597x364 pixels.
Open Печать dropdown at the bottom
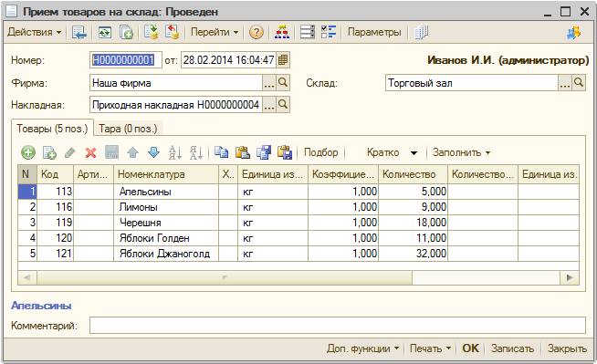pos(430,348)
